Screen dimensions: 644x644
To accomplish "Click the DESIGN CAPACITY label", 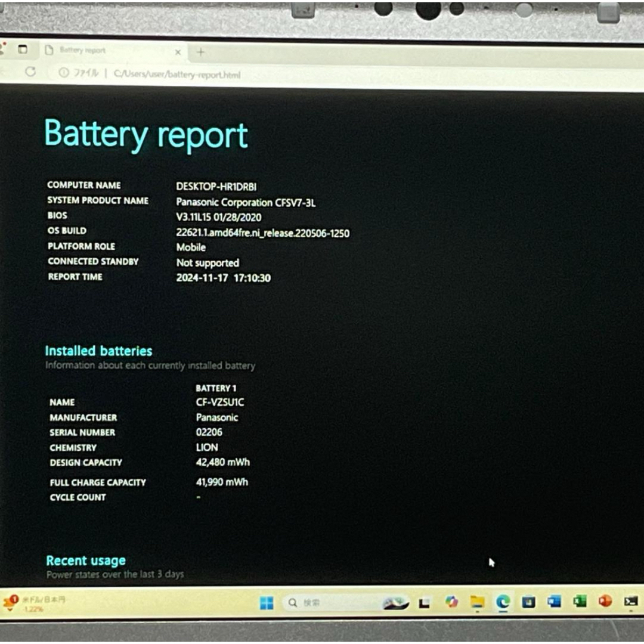I will (86, 463).
